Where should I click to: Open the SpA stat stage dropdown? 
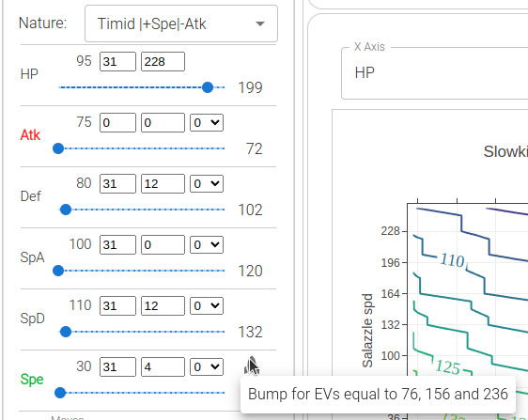[207, 245]
